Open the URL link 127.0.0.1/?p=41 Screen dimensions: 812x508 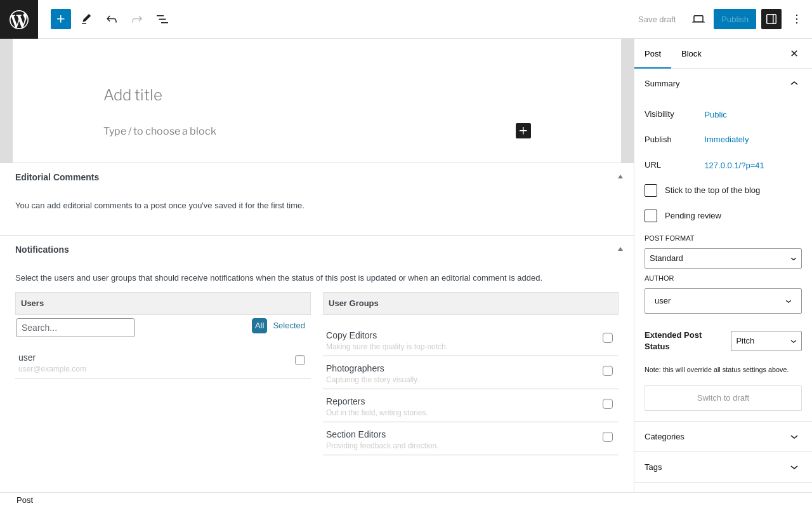tap(734, 165)
